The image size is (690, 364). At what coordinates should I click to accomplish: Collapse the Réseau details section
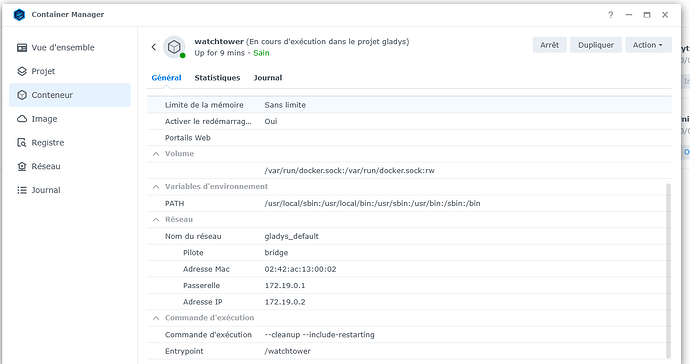point(156,219)
